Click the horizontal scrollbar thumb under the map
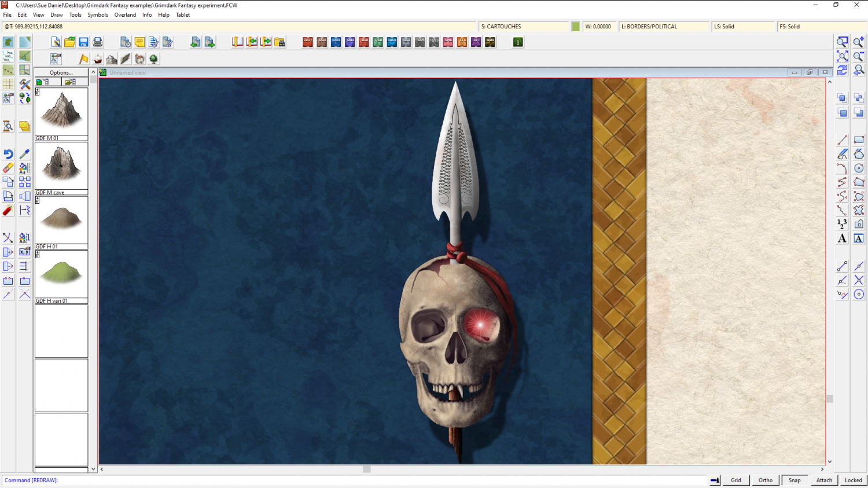Screen dimensions: 868x488 pos(366,469)
